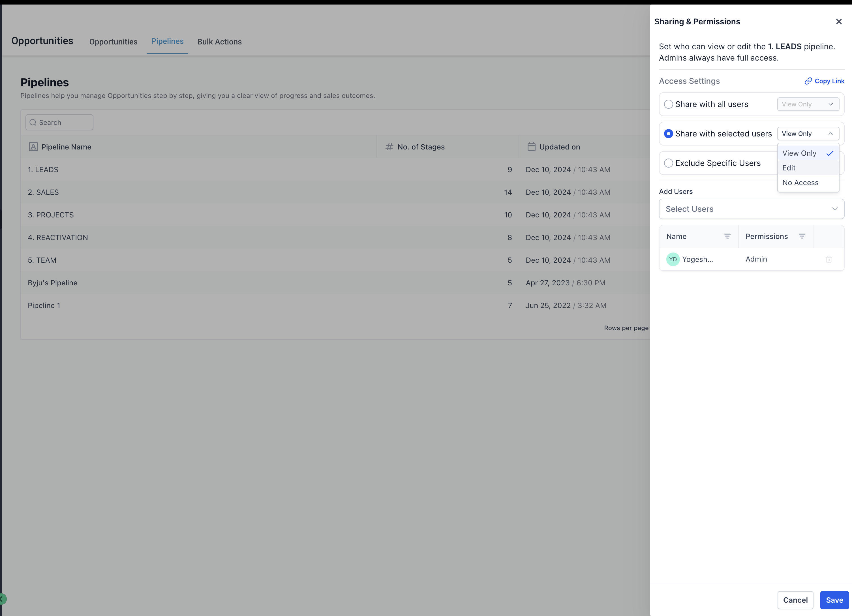Select Exclude Specific Users radio
This screenshot has width=852, height=616.
point(668,163)
